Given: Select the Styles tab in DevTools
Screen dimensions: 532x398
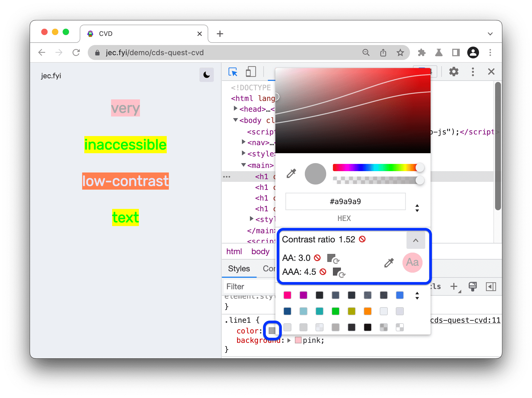Looking at the screenshot, I should 238,268.
